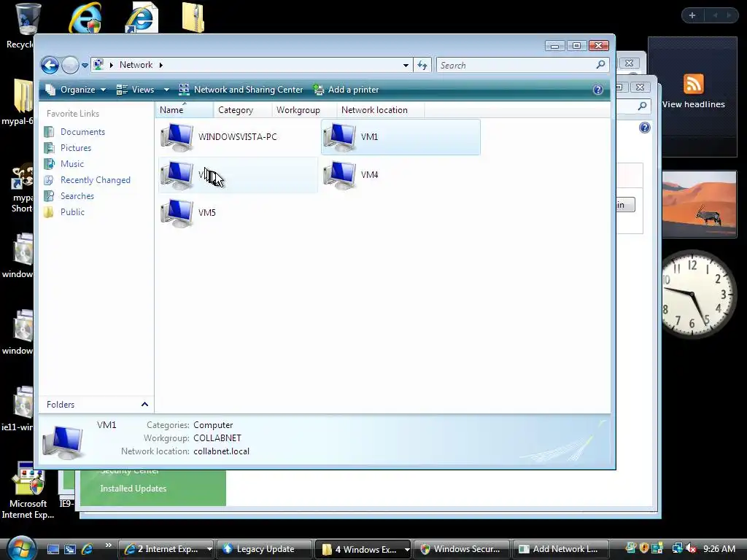Click Switch between windows quick launch icon

tap(70, 549)
